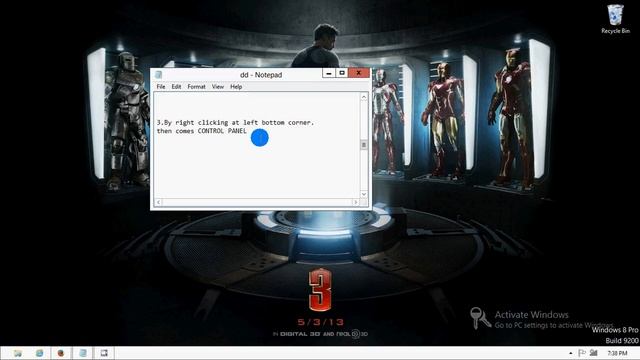Open File Explorer from the taskbar

coord(18,353)
